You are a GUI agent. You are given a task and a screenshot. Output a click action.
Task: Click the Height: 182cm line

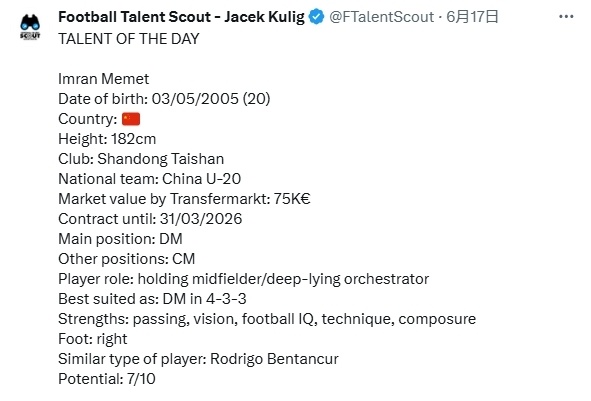107,139
